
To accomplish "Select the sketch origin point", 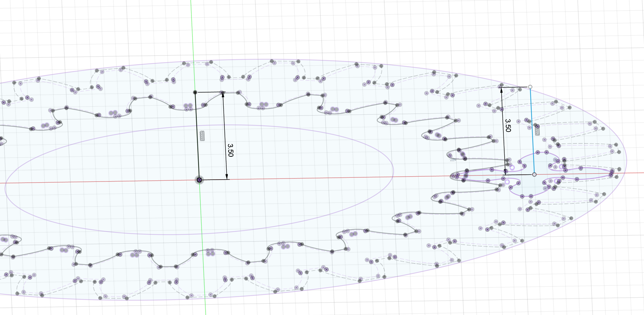I will tap(199, 180).
